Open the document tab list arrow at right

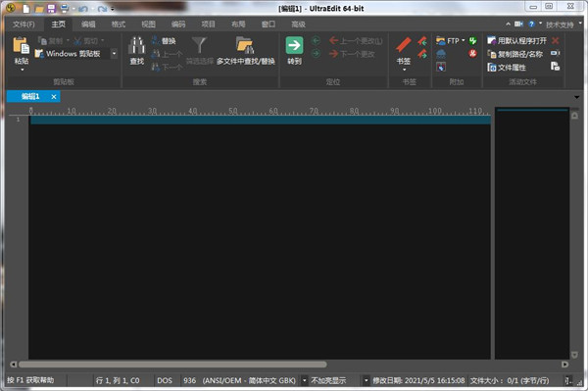[577, 97]
